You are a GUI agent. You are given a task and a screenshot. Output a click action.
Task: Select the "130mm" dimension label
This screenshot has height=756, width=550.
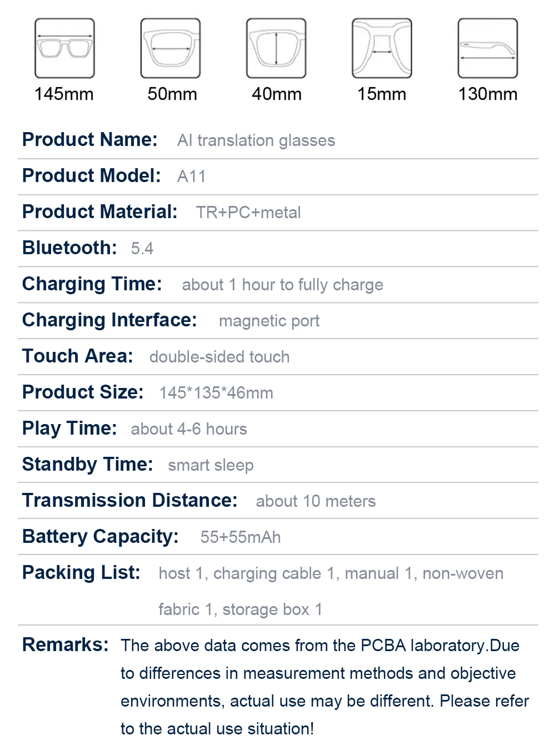pos(487,94)
